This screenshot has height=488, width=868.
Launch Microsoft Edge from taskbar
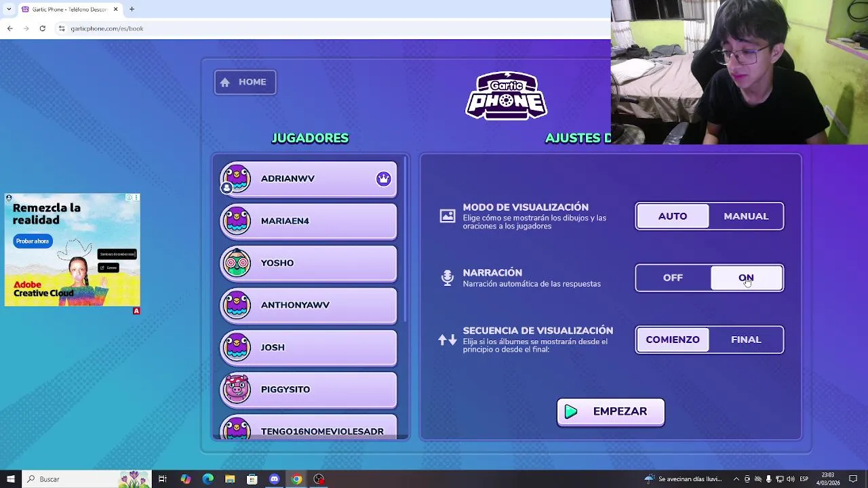208,479
